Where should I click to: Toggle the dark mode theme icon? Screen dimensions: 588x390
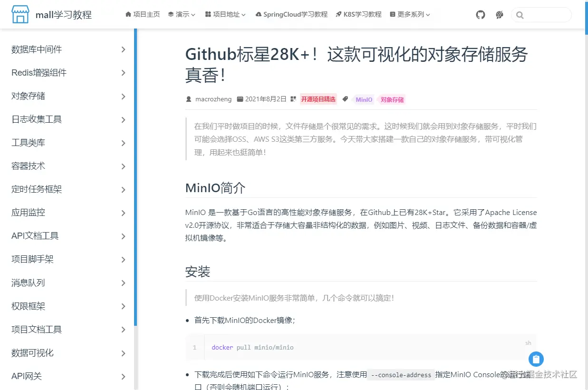point(499,15)
